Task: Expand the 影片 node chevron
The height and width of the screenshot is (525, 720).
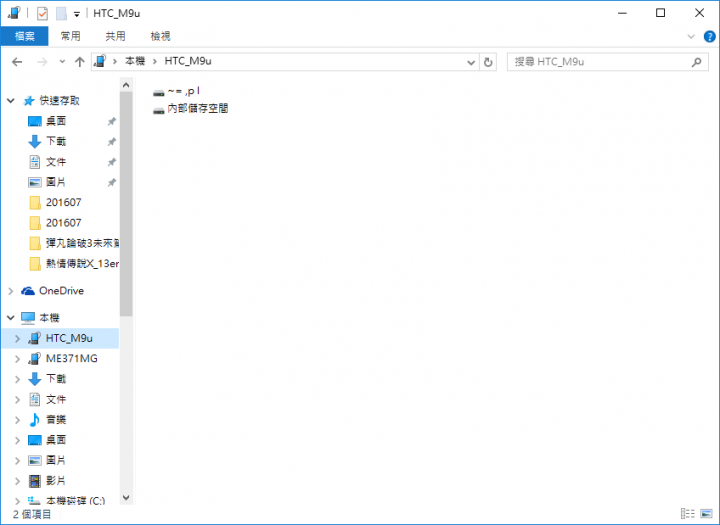Action: pos(17,481)
